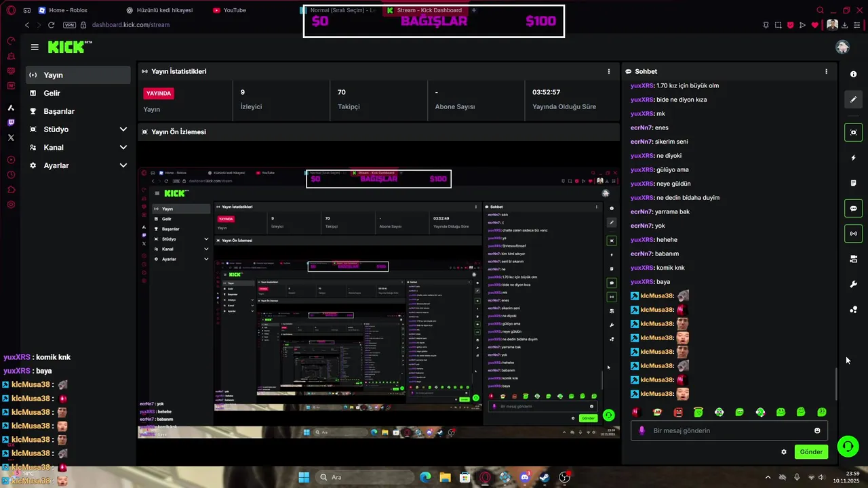Click yuxXRS name on "hehehe" message
This screenshot has width=868, height=488.
642,240
